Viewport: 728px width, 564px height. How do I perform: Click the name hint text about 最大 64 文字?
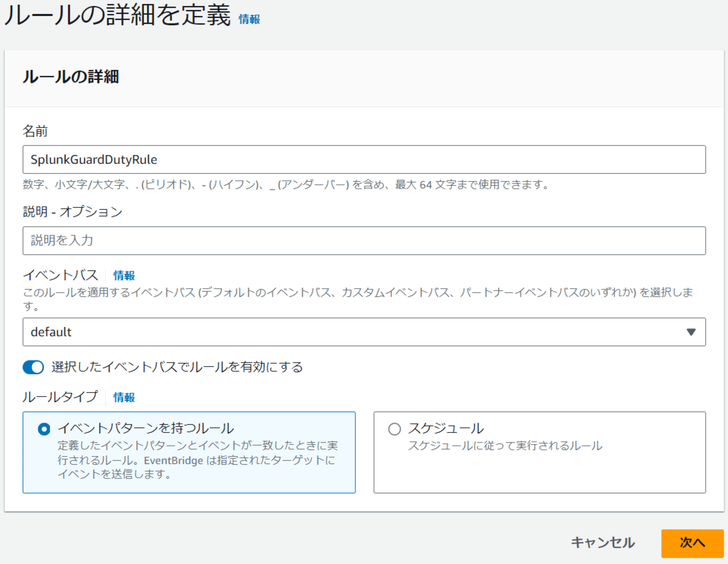pyautogui.click(x=286, y=184)
